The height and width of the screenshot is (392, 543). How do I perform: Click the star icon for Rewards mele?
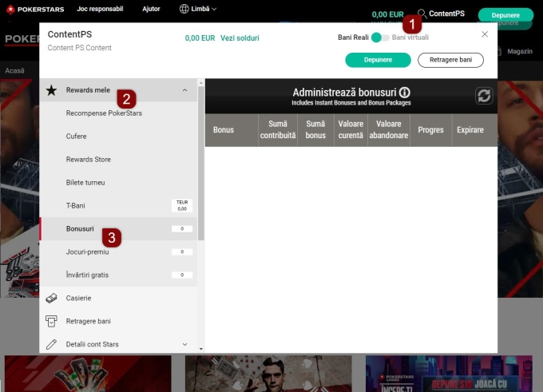pyautogui.click(x=51, y=90)
